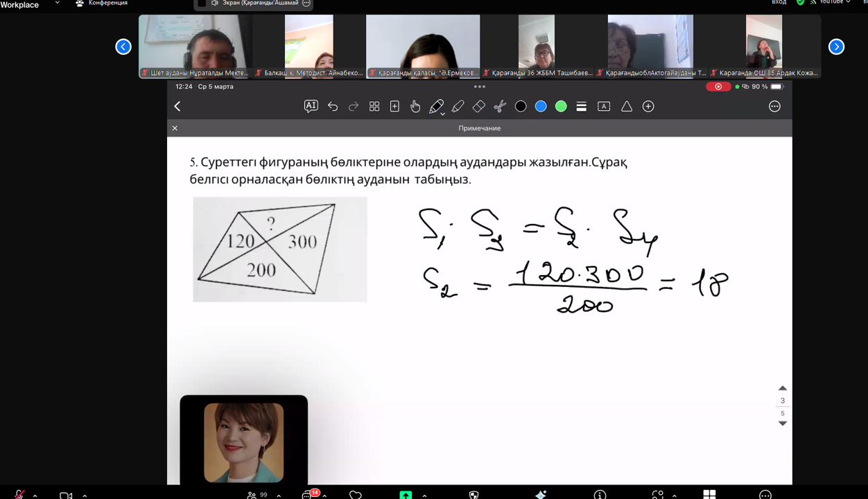Open the AI assistant tool
Image resolution: width=868 pixels, height=499 pixels.
pos(311,106)
